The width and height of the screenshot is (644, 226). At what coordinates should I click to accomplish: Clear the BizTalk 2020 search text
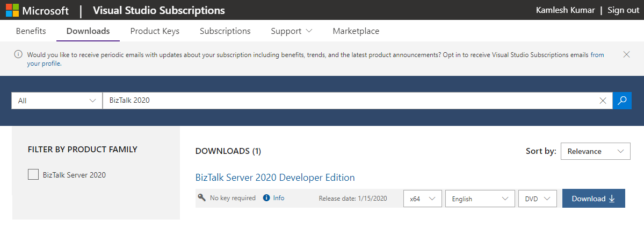click(603, 101)
